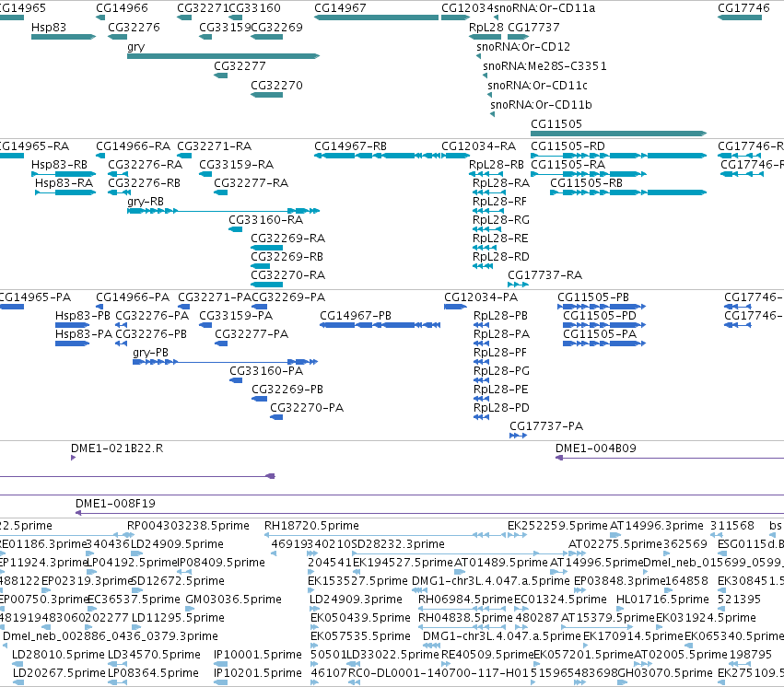784x687 pixels.
Task: Click EK057535.5prime EST label
Action: 360,636
